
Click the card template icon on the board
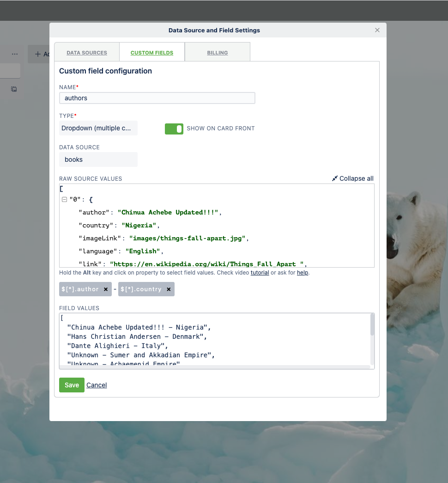[13, 89]
